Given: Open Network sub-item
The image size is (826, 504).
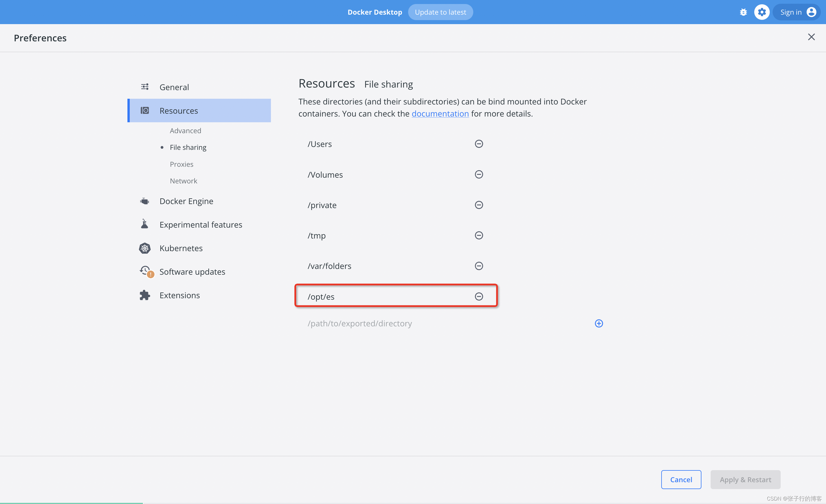Looking at the screenshot, I should 183,181.
